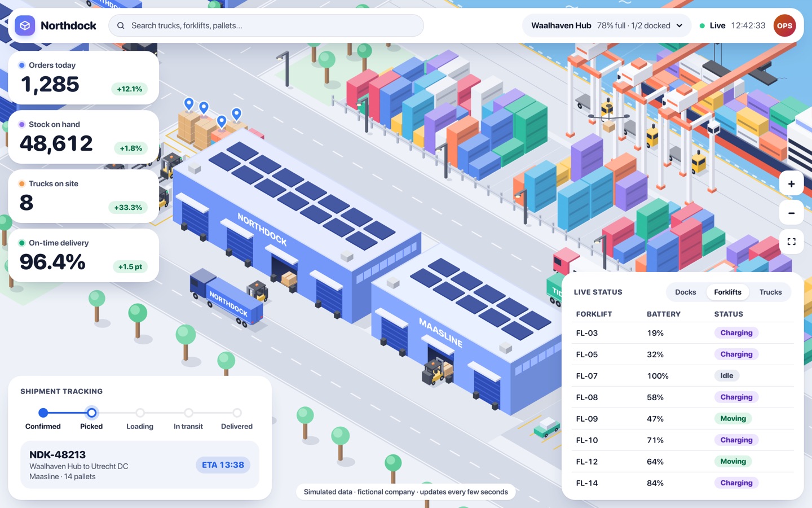812x508 pixels.
Task: Click the Charging status of FL-14
Action: tap(736, 483)
